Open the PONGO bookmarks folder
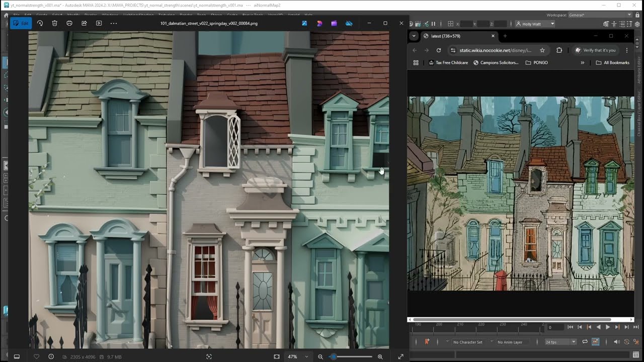Screen dimensions: 644x362 [x=536, y=63]
